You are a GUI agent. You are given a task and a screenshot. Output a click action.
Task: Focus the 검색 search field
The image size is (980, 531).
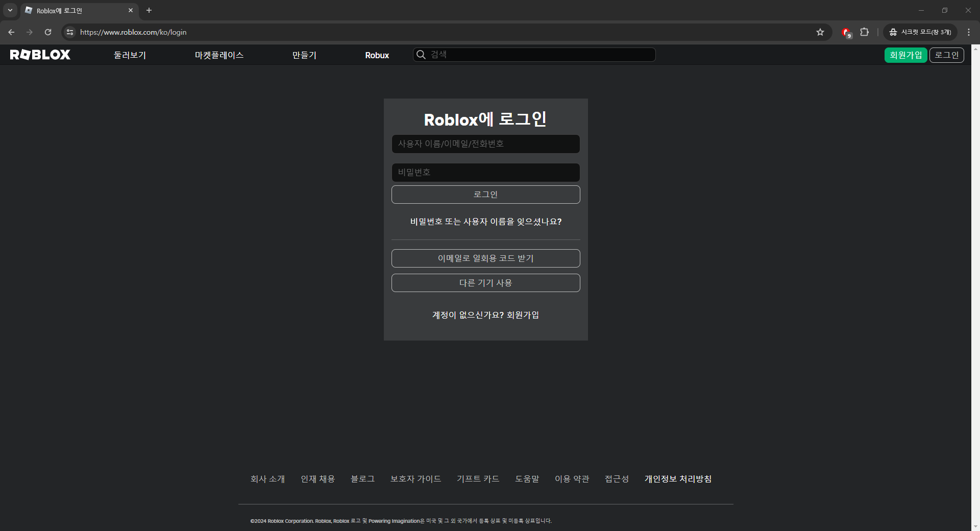534,55
